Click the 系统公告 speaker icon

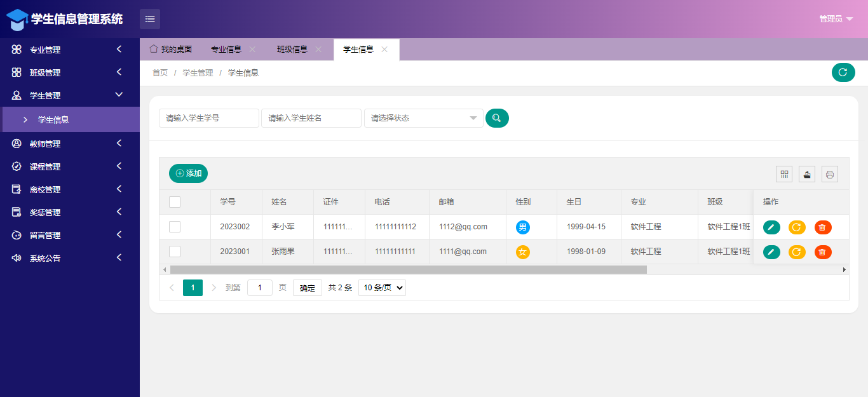click(17, 258)
